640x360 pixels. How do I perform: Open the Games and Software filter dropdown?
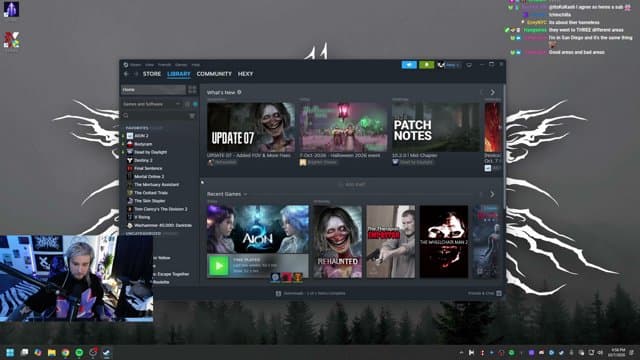[151, 104]
